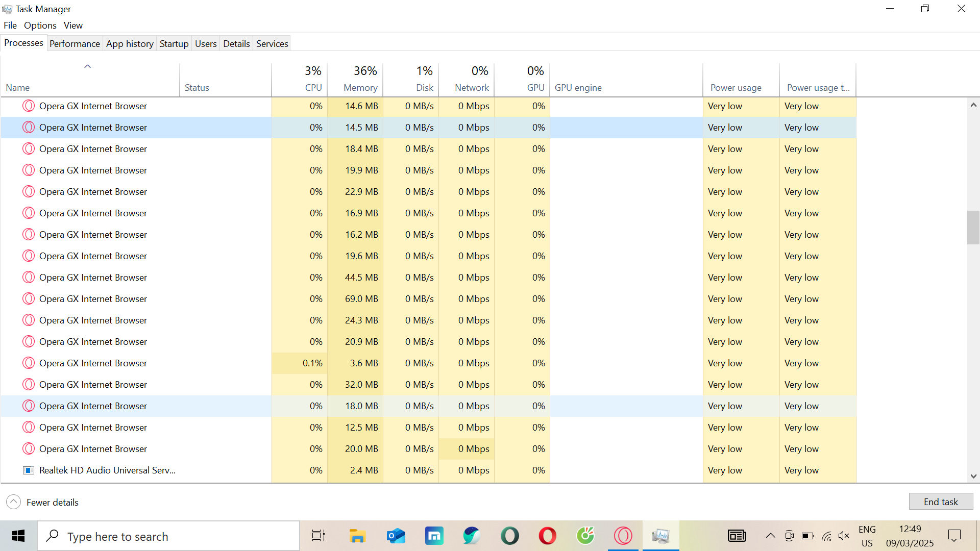Click Meet Now tray icon
This screenshot has height=551, width=980.
click(789, 536)
